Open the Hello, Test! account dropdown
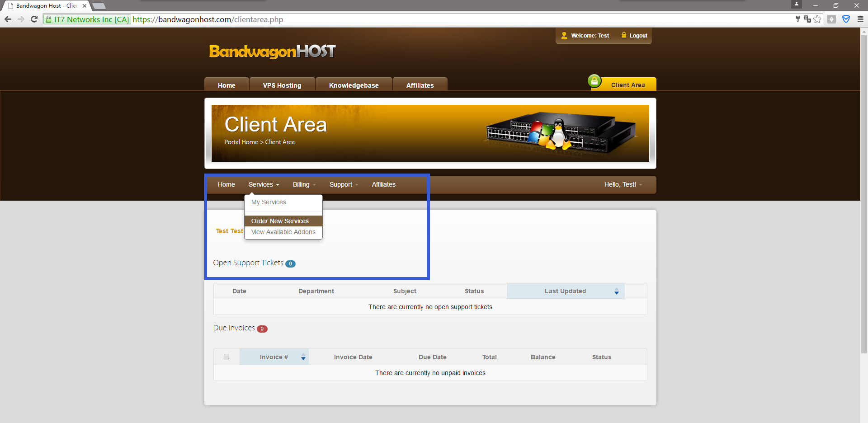Viewport: 868px width, 423px height. [x=623, y=184]
